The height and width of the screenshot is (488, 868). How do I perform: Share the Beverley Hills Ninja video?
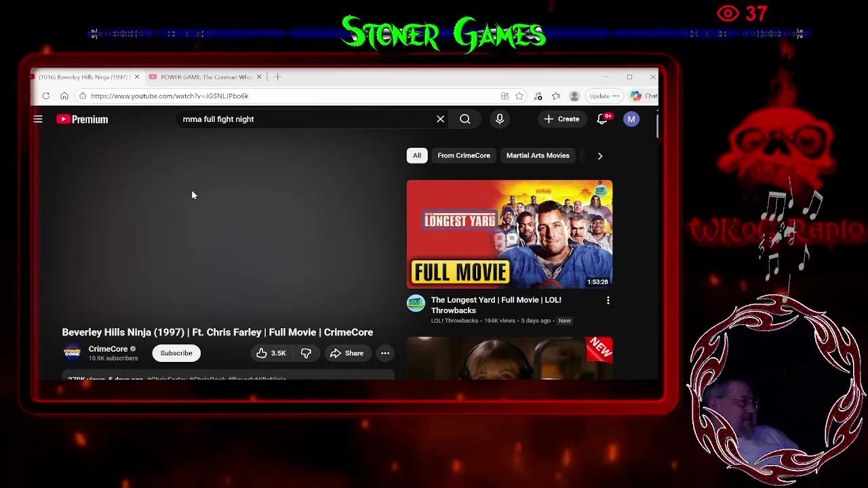click(x=347, y=353)
